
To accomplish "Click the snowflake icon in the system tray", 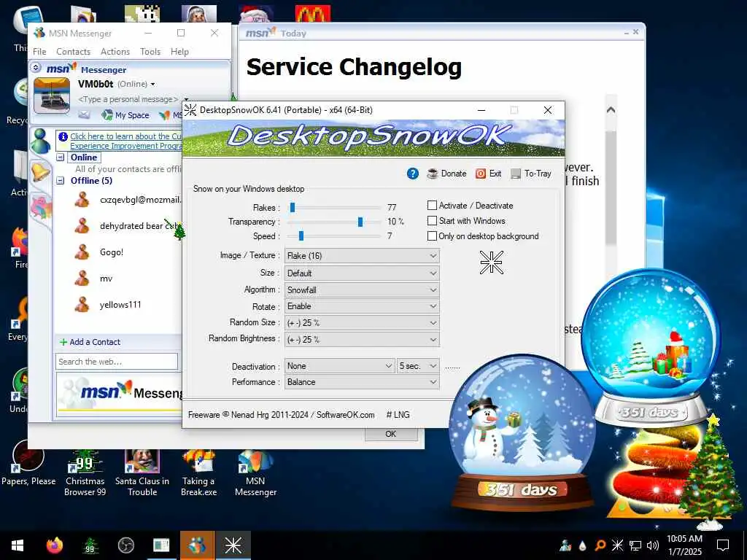I will pos(617,545).
